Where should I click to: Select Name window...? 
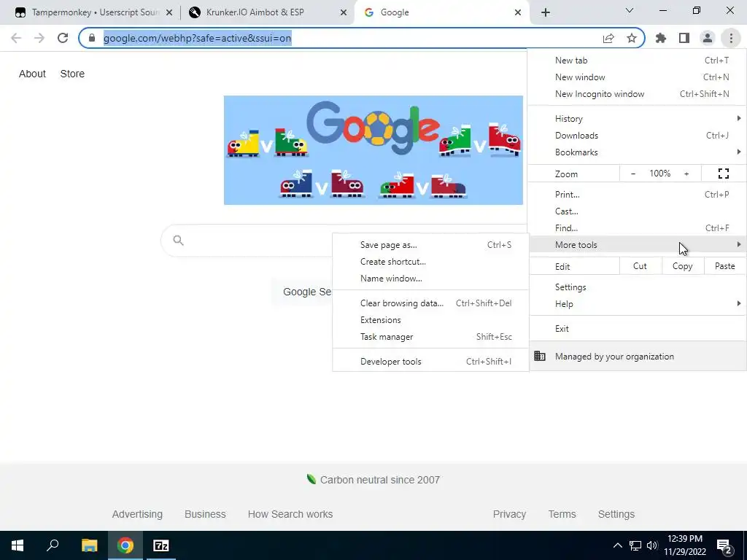[430, 279]
